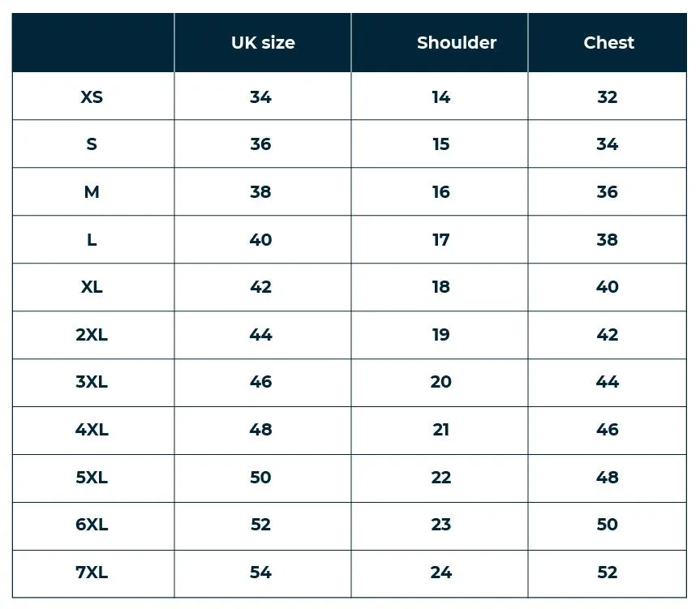700x609 pixels.
Task: Select the M size row label
Action: point(92,192)
